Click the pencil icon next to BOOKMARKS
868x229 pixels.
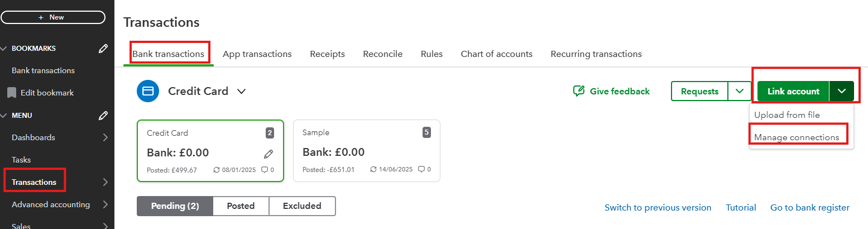[103, 49]
